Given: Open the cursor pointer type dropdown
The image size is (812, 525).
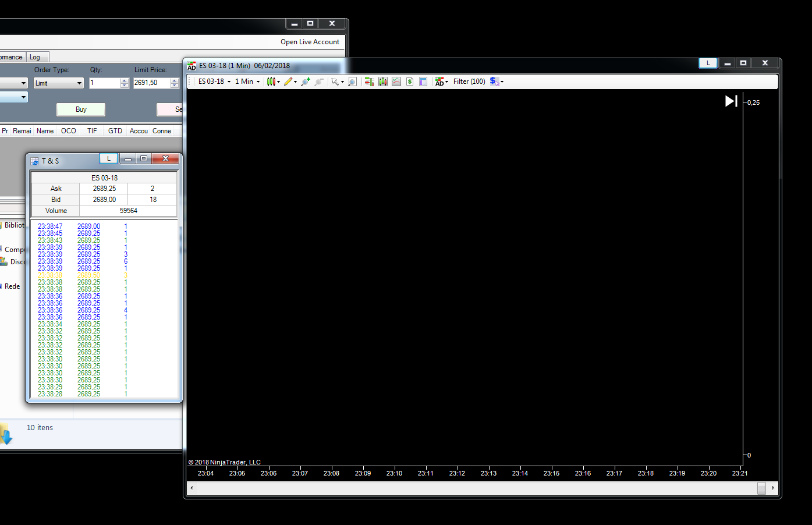Looking at the screenshot, I should point(338,81).
